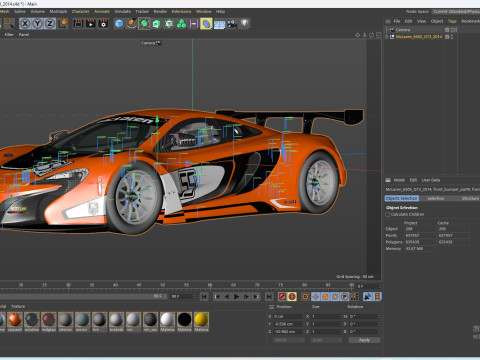
Task: Click the Record Active Objects button
Action: (x=282, y=296)
